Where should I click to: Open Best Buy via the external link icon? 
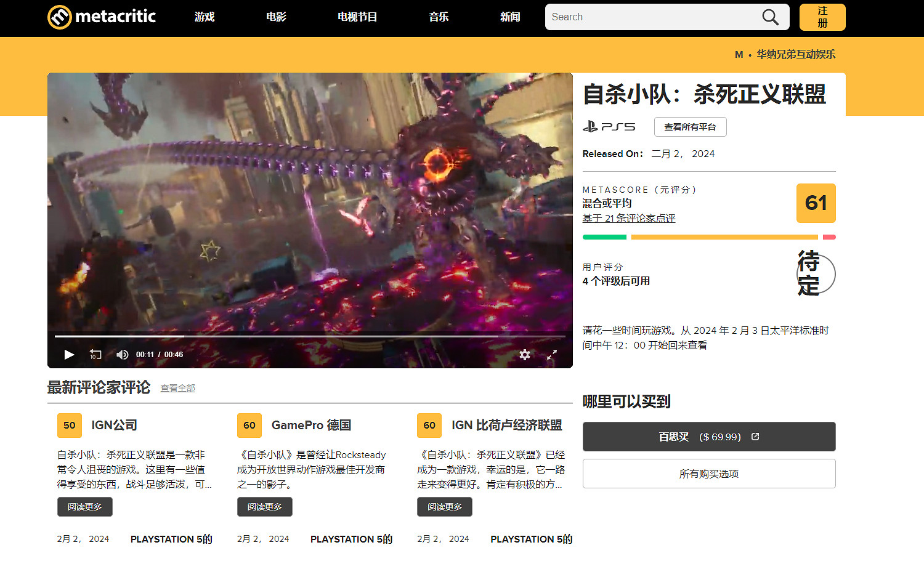[x=755, y=437]
